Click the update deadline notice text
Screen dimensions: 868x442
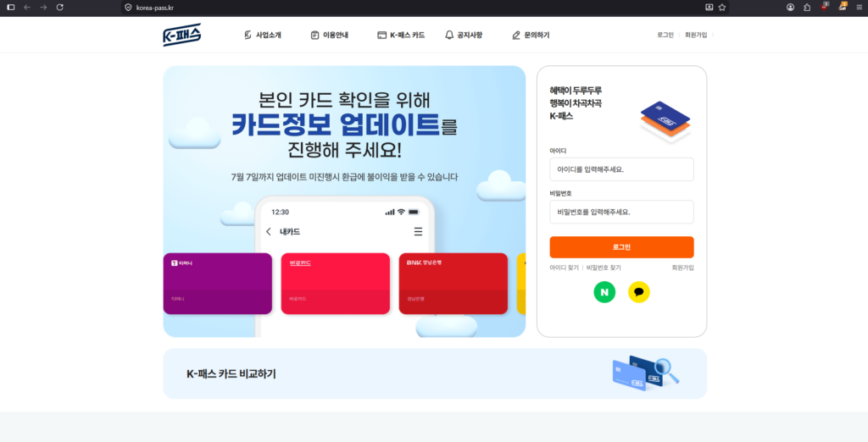[x=344, y=177]
